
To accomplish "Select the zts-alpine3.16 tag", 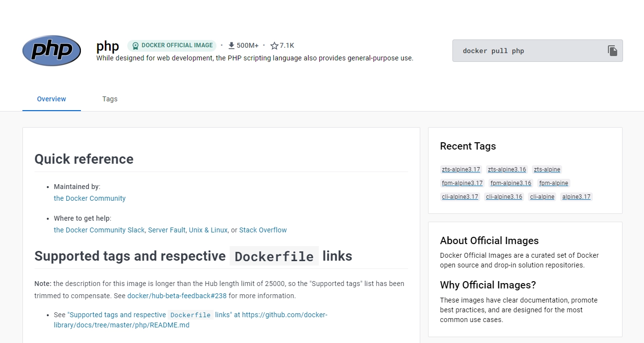I will (x=507, y=170).
